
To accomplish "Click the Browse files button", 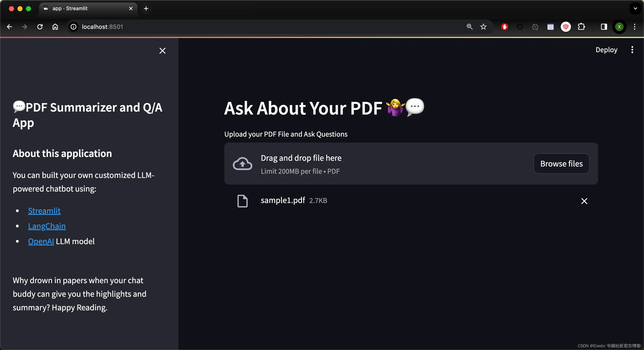I will (561, 164).
